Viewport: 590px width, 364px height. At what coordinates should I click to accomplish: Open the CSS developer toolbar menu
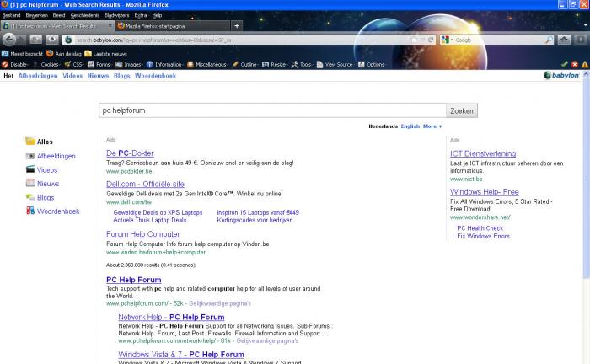click(73, 65)
